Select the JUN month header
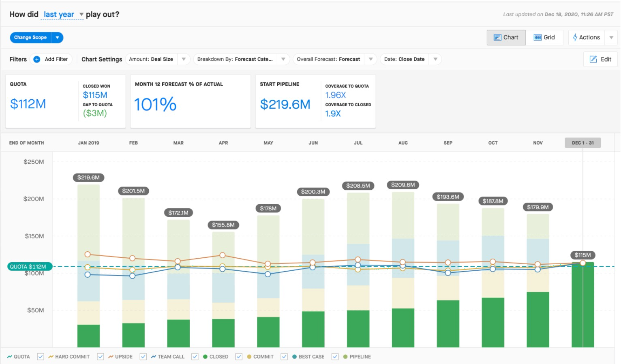 coord(313,143)
